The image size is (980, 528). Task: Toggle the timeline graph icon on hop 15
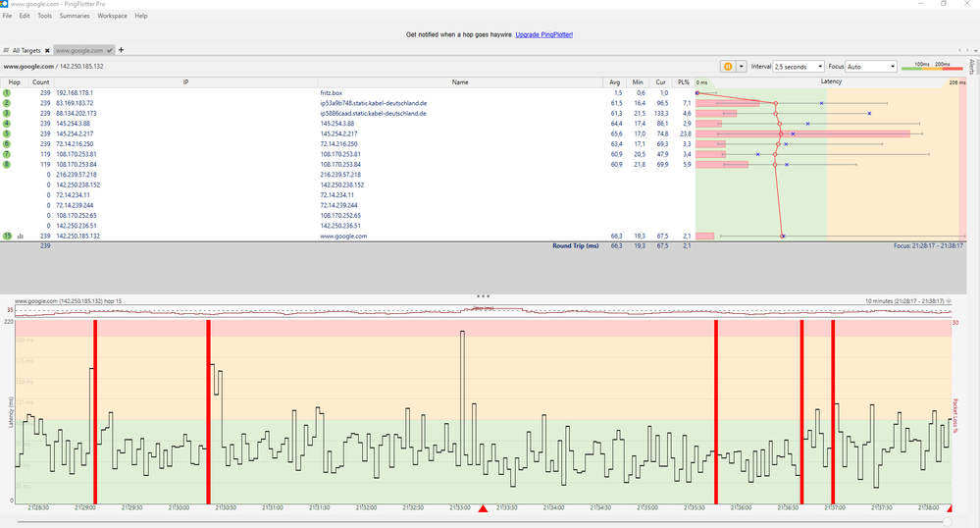pyautogui.click(x=20, y=237)
